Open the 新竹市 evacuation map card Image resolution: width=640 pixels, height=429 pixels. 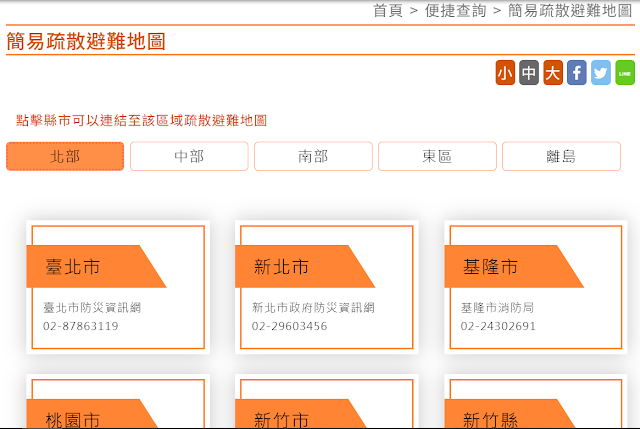coord(327,401)
